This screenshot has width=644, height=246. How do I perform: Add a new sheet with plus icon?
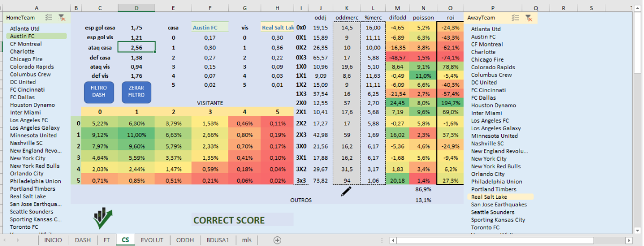[277, 240]
